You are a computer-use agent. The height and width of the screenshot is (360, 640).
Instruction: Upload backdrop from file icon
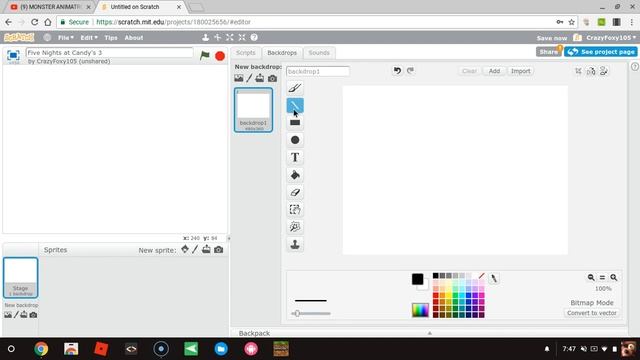[260, 78]
